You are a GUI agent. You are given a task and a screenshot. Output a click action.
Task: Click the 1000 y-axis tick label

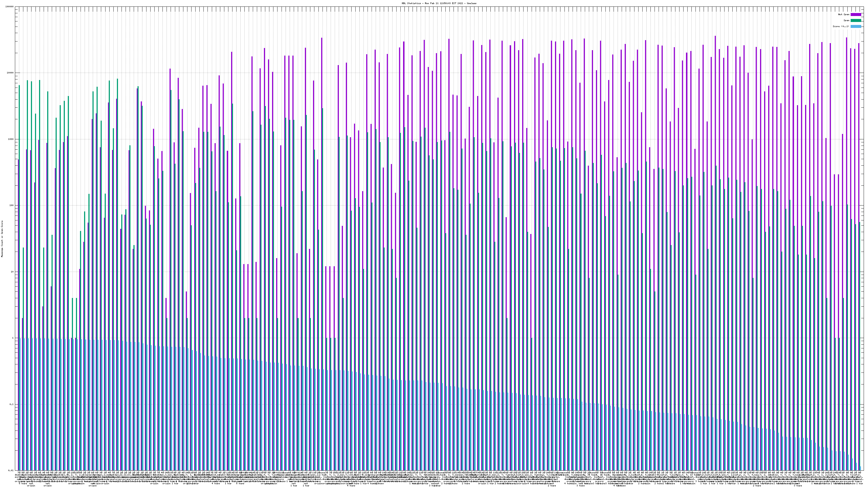coord(11,139)
